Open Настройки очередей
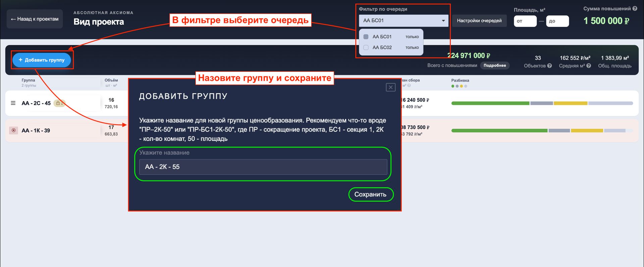 [479, 20]
